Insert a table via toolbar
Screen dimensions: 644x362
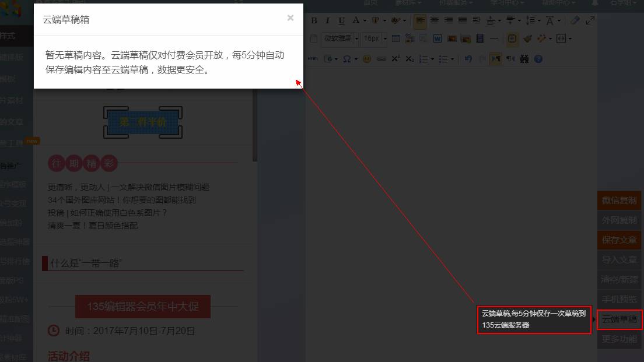coord(395,38)
